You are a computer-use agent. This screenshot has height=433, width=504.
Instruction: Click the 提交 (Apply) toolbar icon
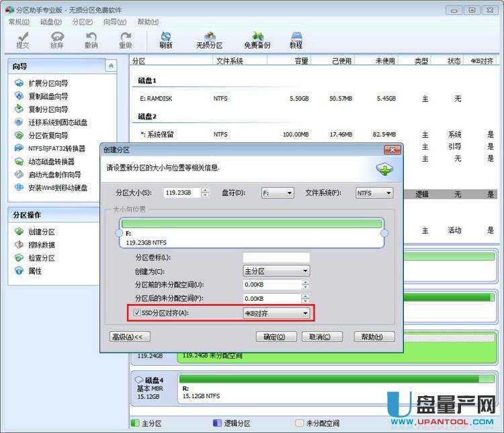[x=22, y=40]
